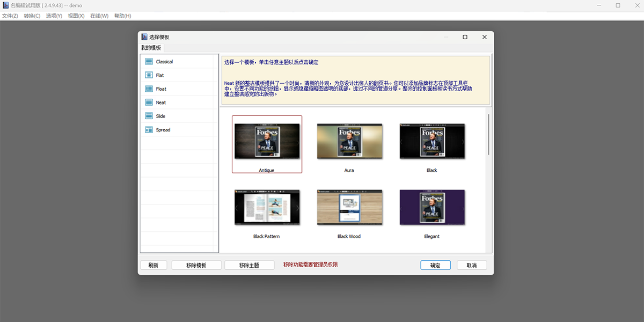Choose the Float template icon

tap(149, 89)
